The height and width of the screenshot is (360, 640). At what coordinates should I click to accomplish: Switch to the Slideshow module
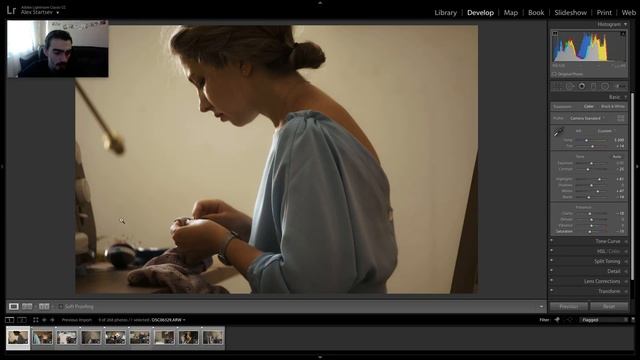570,13
